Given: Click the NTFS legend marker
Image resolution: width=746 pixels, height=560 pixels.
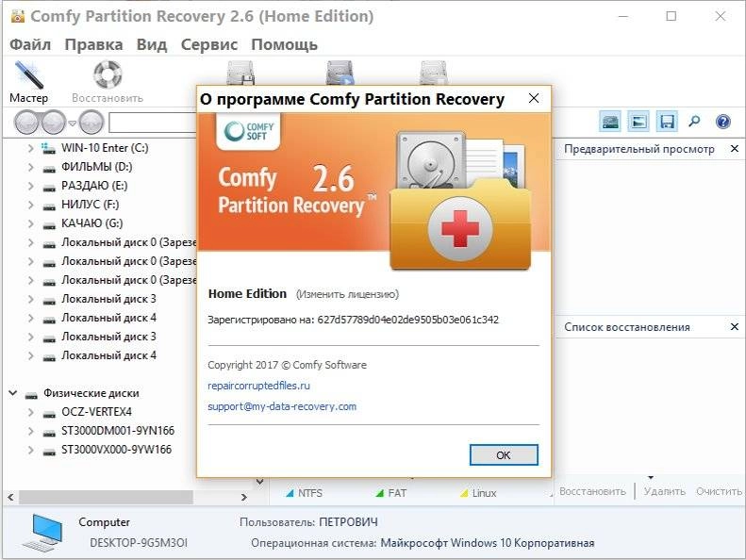Looking at the screenshot, I should [290, 493].
